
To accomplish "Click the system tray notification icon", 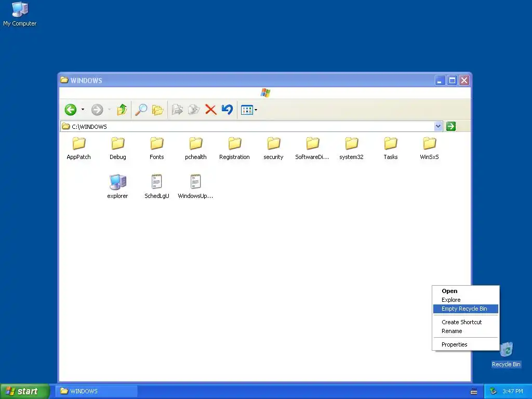I will click(x=493, y=391).
